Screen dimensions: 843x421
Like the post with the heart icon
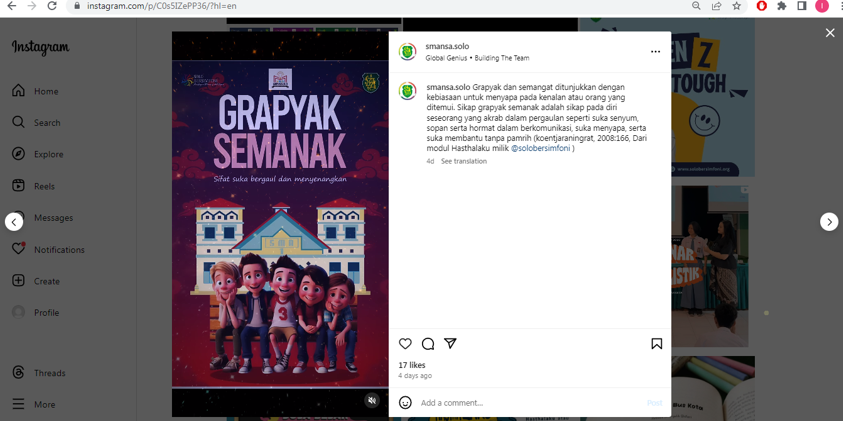405,344
